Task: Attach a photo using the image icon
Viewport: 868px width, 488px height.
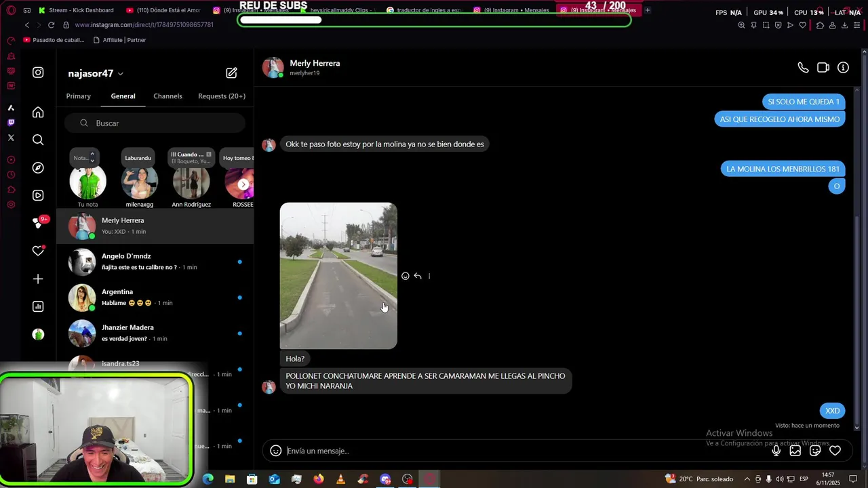Action: click(x=795, y=451)
